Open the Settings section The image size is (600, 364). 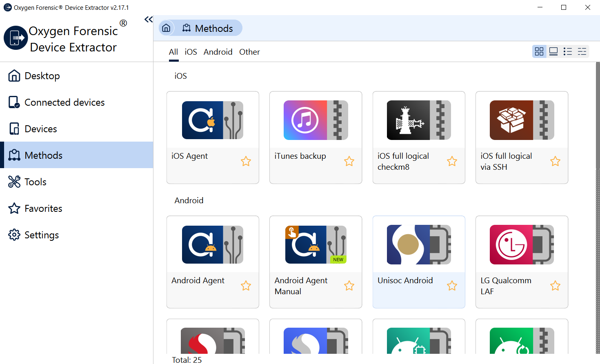[x=77, y=235]
